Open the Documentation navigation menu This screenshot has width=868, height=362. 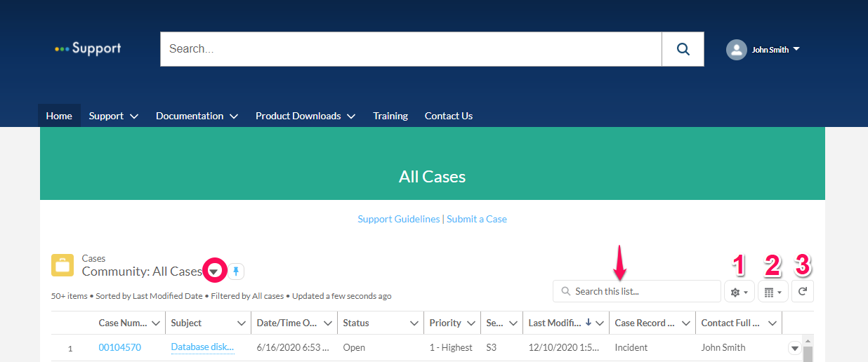tap(197, 116)
